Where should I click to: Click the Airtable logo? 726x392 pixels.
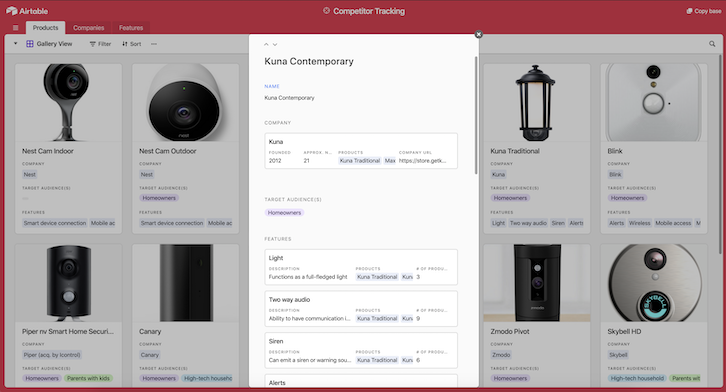coord(27,11)
